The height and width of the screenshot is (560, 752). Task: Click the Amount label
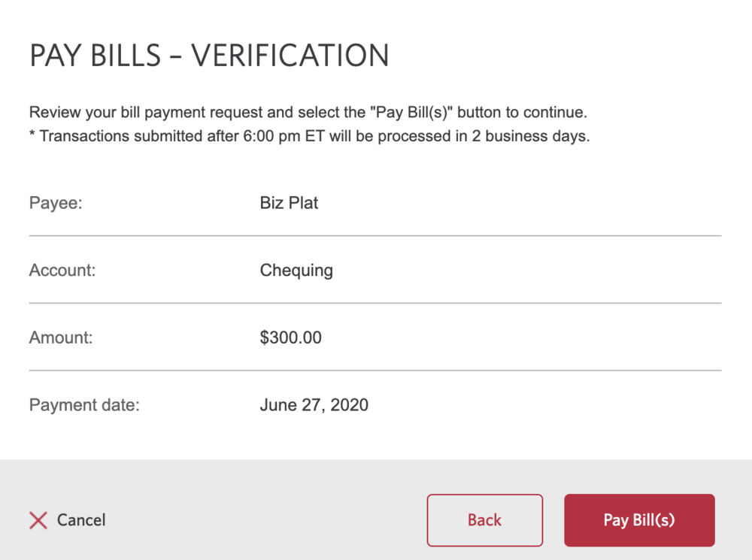point(61,338)
